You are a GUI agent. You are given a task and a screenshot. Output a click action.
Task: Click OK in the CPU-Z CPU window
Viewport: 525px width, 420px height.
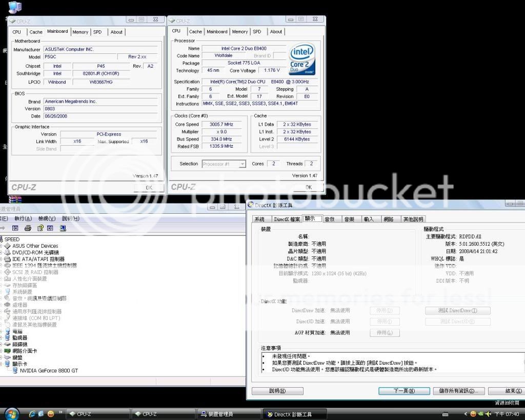(309, 187)
